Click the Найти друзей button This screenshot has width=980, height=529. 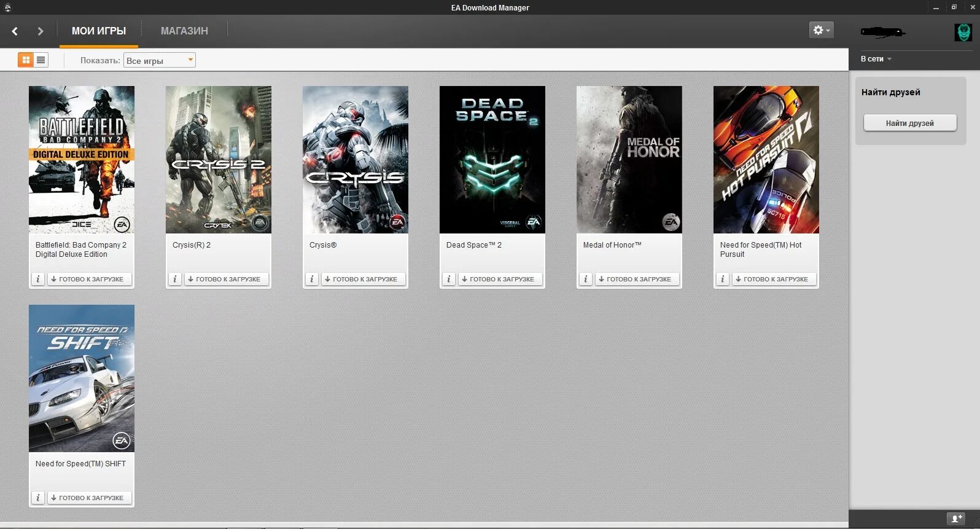(x=910, y=123)
